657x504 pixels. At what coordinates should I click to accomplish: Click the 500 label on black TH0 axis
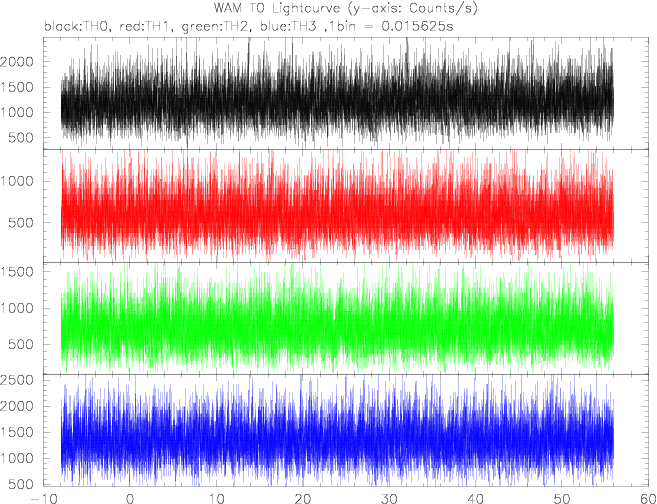[x=21, y=138]
